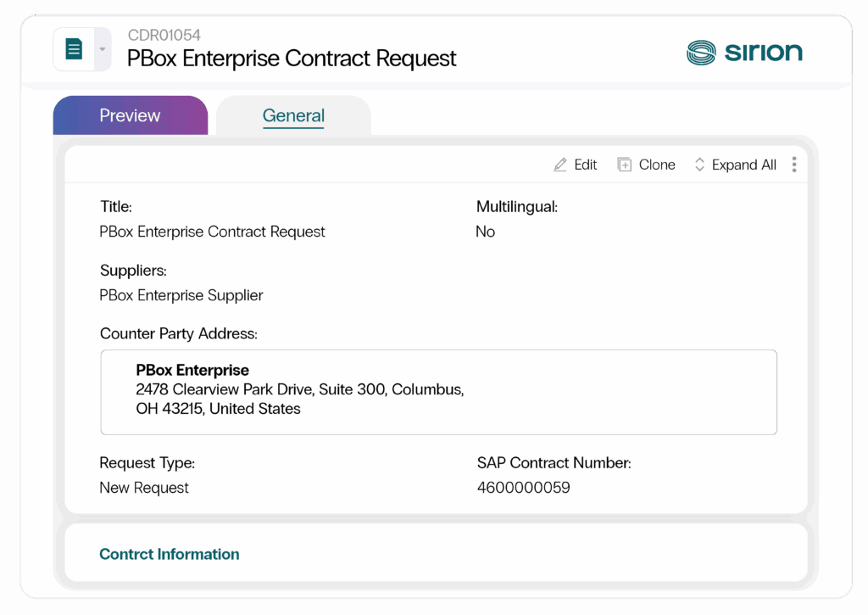Click the Expand All chevrons icon
Screen dimensions: 868x615
point(699,165)
